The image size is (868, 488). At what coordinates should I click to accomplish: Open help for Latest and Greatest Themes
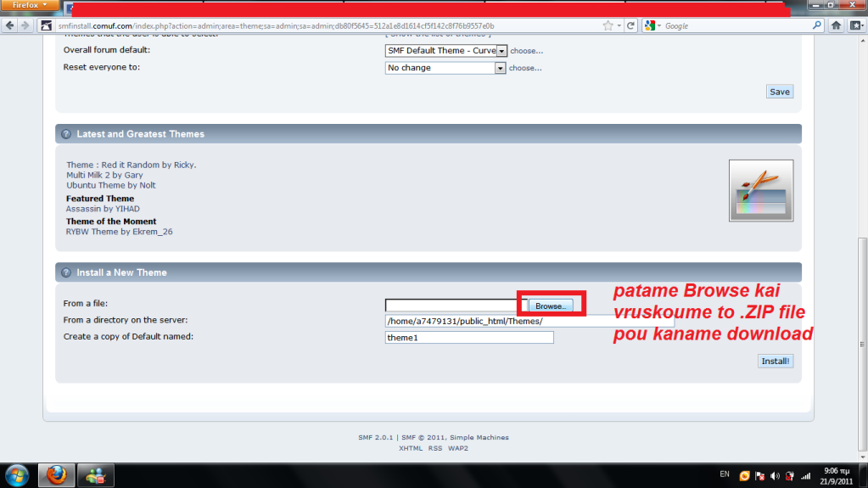point(66,134)
